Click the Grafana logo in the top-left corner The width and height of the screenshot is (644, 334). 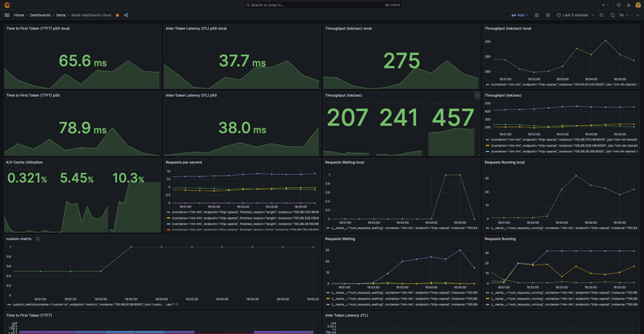pos(7,5)
